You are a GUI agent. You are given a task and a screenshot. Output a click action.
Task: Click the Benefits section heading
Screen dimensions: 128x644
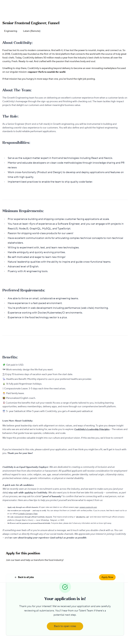click(x=10, y=357)
